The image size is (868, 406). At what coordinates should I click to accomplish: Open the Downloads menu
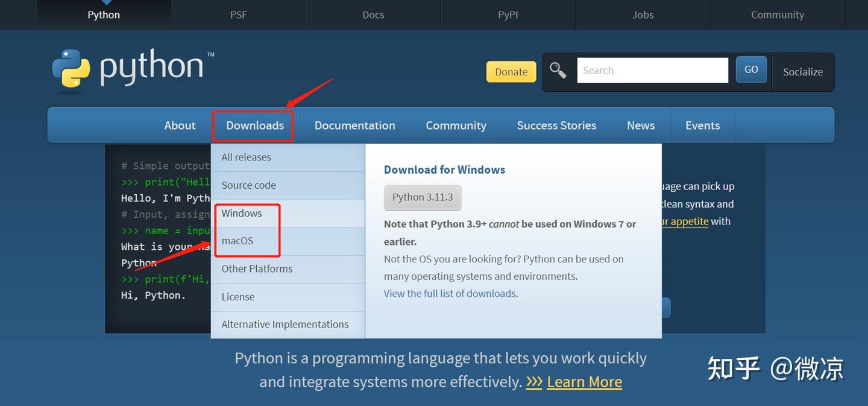[x=254, y=125]
